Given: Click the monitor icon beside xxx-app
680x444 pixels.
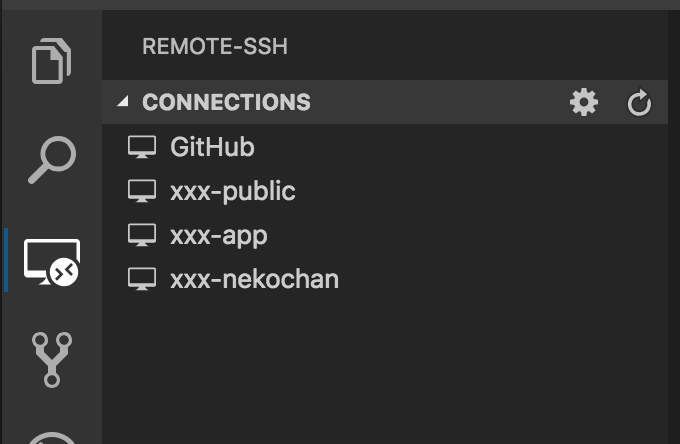Looking at the screenshot, I should [x=143, y=235].
